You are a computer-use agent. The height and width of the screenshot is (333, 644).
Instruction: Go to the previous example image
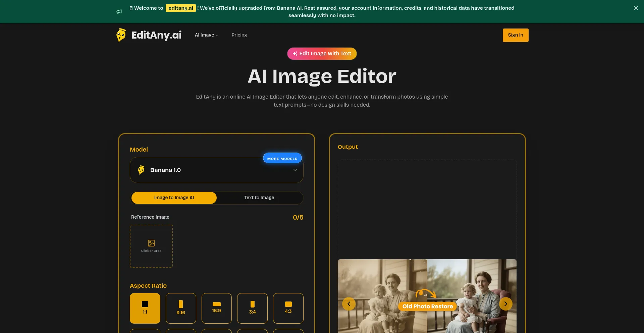point(349,304)
